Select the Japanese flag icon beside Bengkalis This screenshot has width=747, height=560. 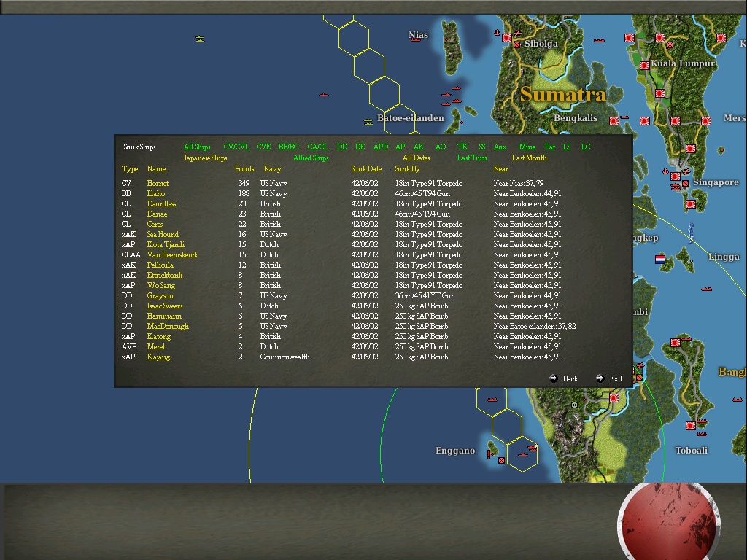(614, 121)
